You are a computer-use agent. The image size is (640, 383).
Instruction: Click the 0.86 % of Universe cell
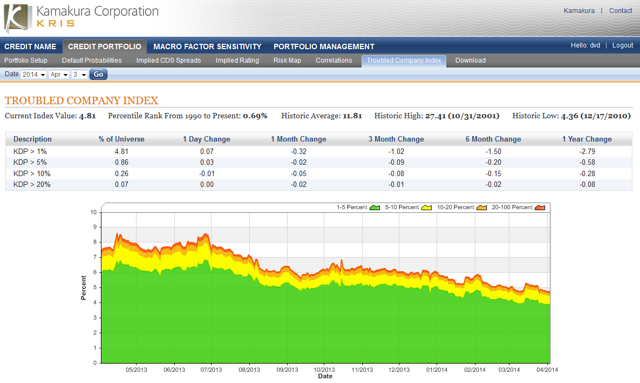pyautogui.click(x=121, y=163)
